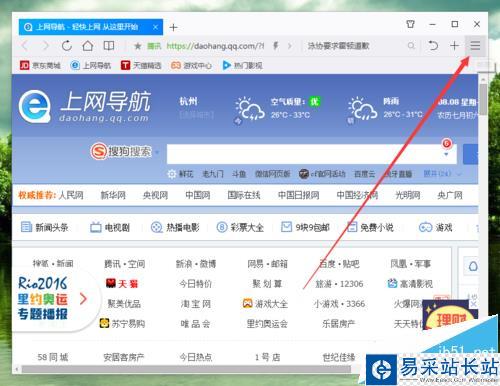Click the 杭州 weather cloud icon

coord(250,109)
